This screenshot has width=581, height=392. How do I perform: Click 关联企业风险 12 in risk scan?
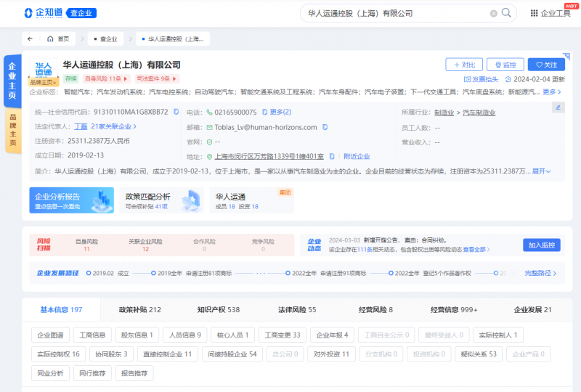coord(145,245)
